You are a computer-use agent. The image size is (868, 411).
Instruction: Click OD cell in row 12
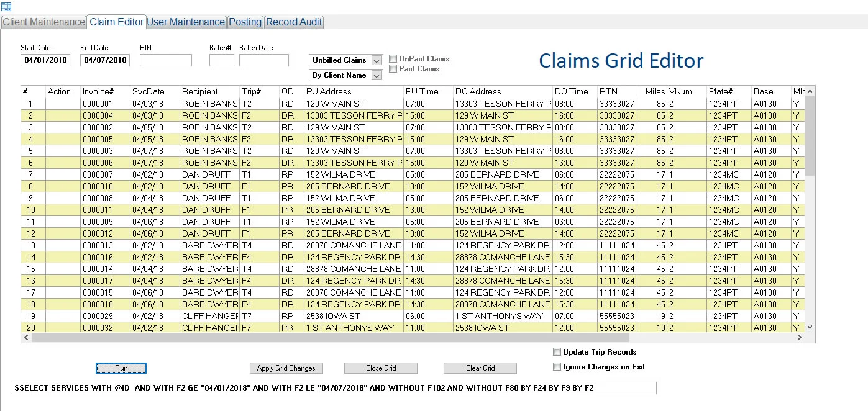point(291,233)
